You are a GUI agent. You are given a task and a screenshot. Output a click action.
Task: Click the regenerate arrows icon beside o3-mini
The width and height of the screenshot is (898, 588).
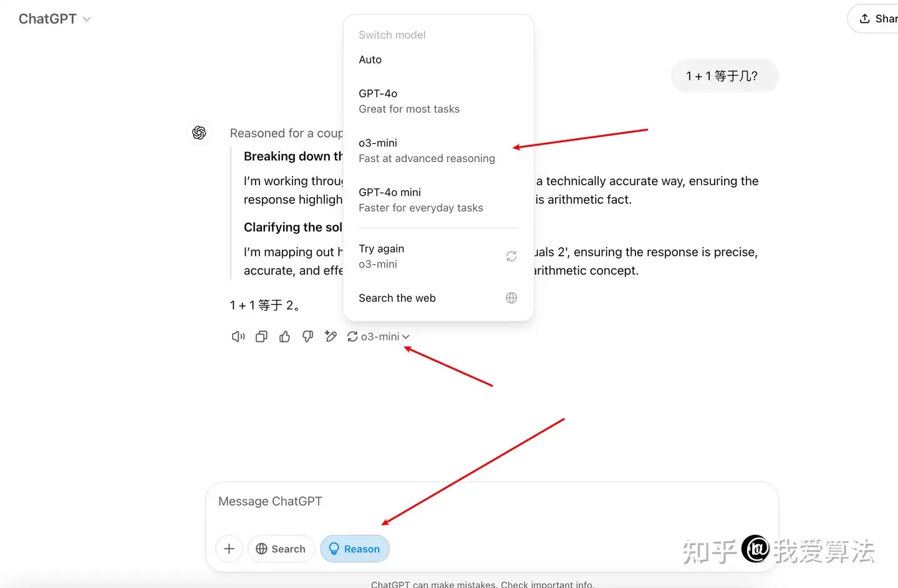pyautogui.click(x=352, y=337)
